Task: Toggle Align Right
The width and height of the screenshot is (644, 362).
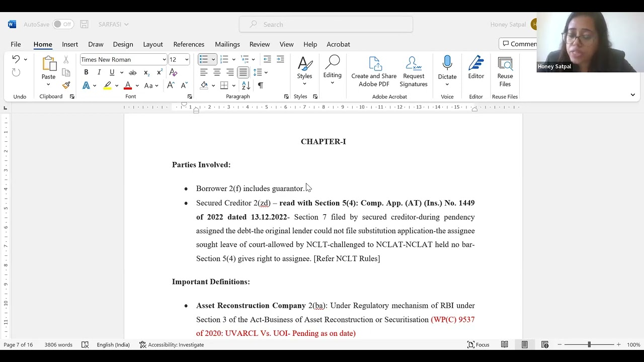Action: (x=230, y=72)
